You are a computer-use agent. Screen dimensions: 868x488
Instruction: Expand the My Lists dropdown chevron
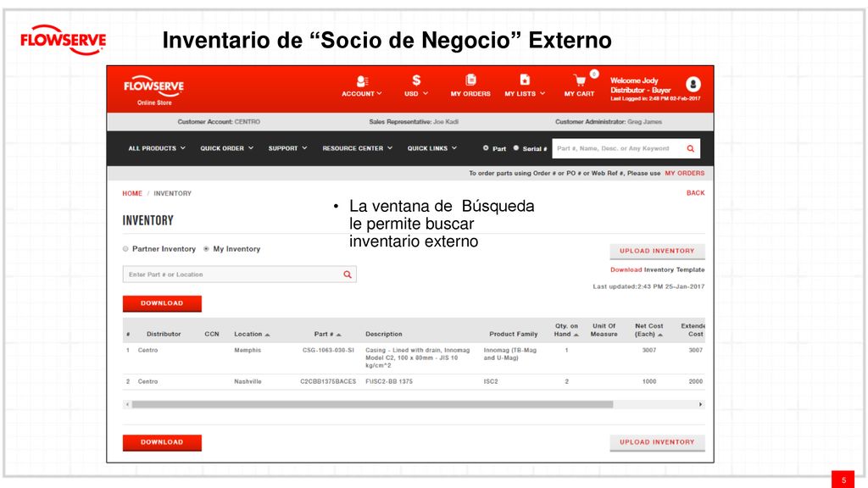(x=542, y=93)
